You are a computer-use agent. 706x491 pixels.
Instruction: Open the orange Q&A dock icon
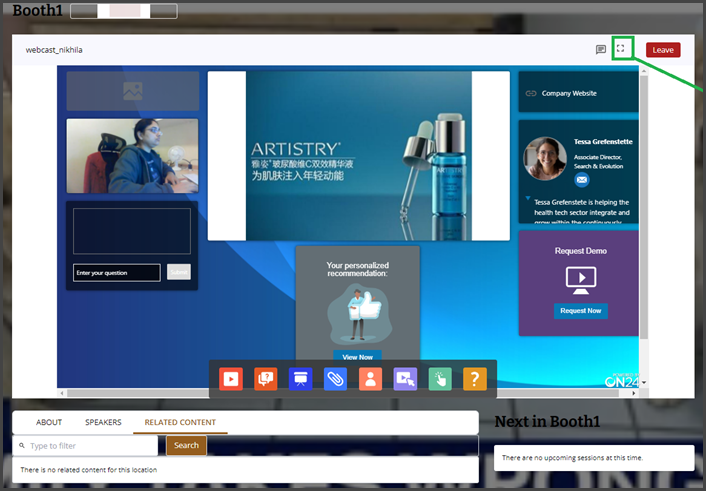point(266,379)
